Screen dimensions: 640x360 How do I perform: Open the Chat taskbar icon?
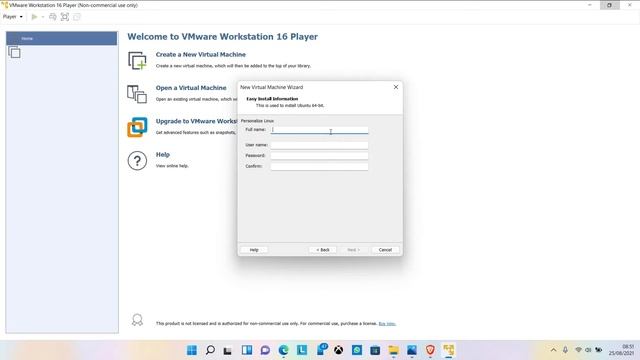[x=265, y=350]
